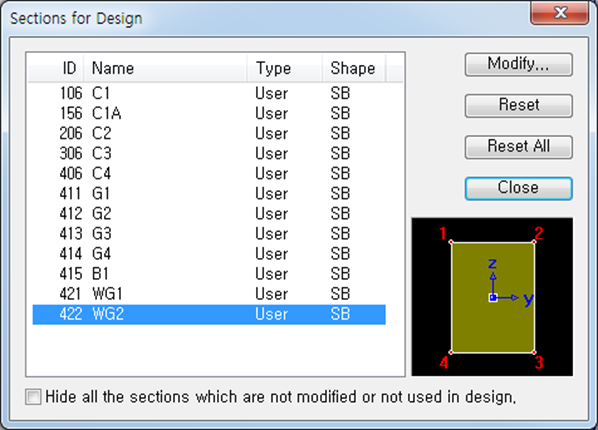Image resolution: width=598 pixels, height=430 pixels.
Task: Select section 306 C3 row
Action: click(x=209, y=153)
